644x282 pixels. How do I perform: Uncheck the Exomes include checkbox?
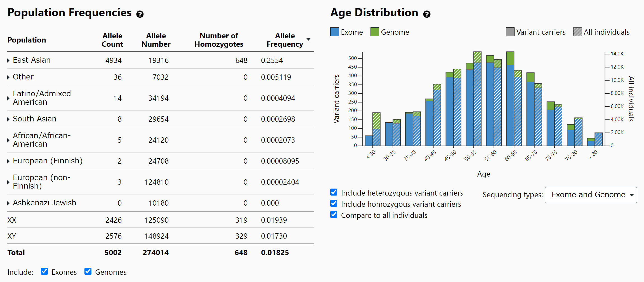(44, 271)
